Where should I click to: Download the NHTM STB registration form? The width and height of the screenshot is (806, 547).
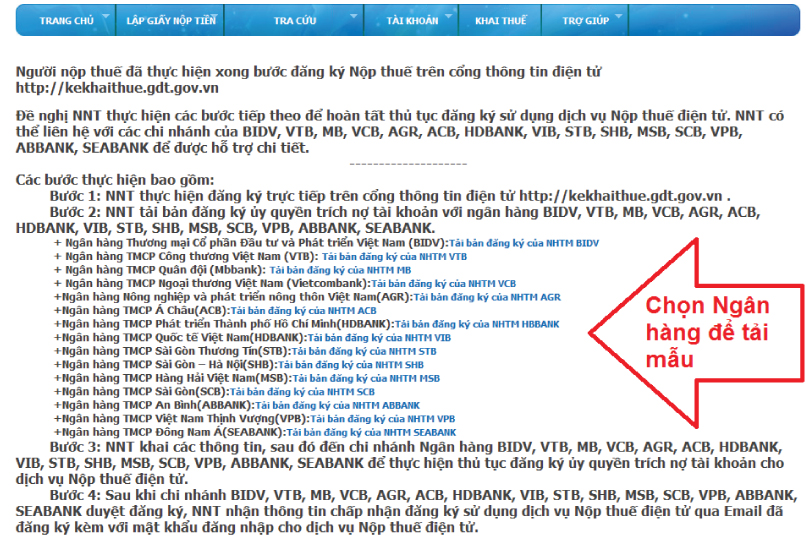(x=364, y=351)
